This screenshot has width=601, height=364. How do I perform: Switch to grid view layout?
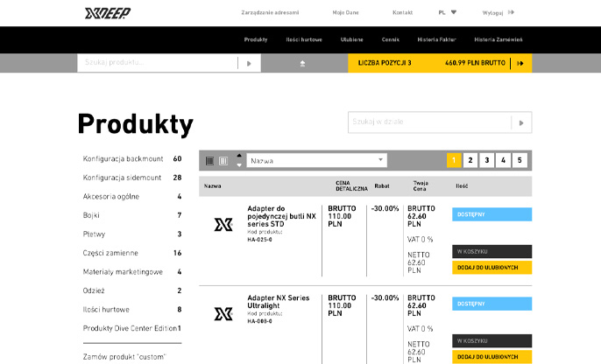click(x=223, y=160)
